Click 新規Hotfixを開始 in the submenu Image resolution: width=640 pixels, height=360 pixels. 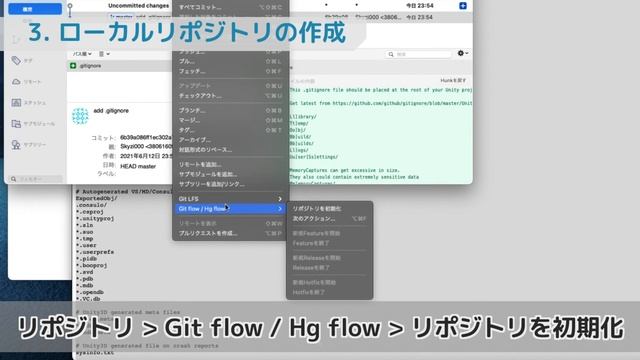(x=329, y=282)
